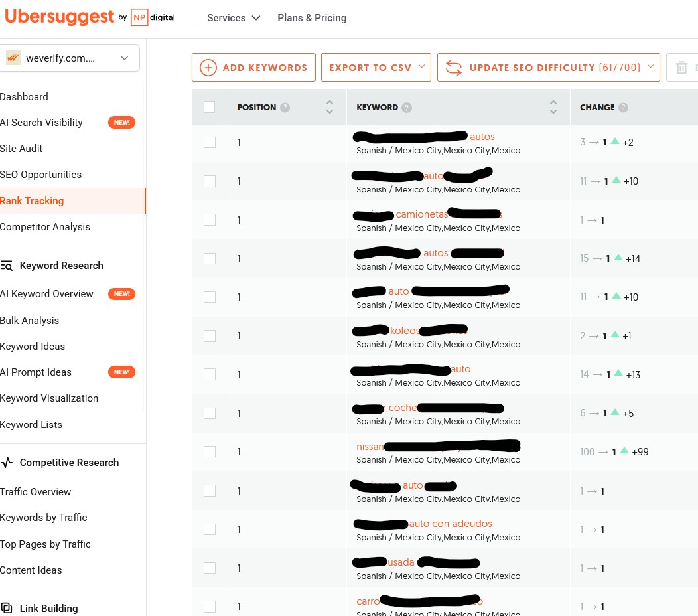Click the Competitive Research pulse icon
This screenshot has width=698, height=616.
pos(7,462)
